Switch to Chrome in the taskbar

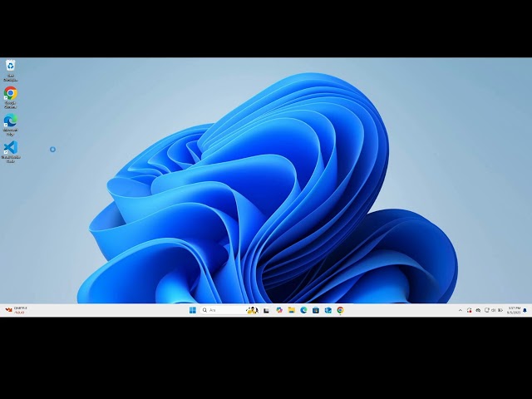click(340, 310)
